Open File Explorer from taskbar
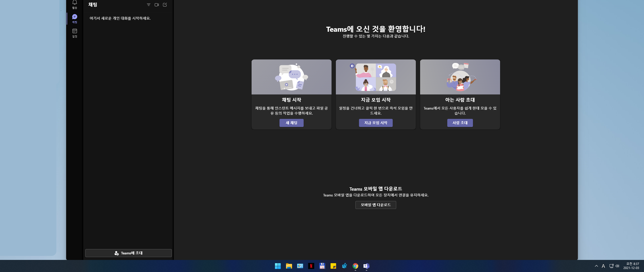 click(x=289, y=266)
